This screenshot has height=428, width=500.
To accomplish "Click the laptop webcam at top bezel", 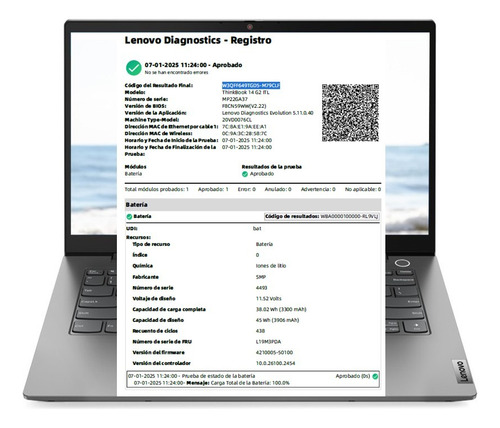I will tap(250, 27).
